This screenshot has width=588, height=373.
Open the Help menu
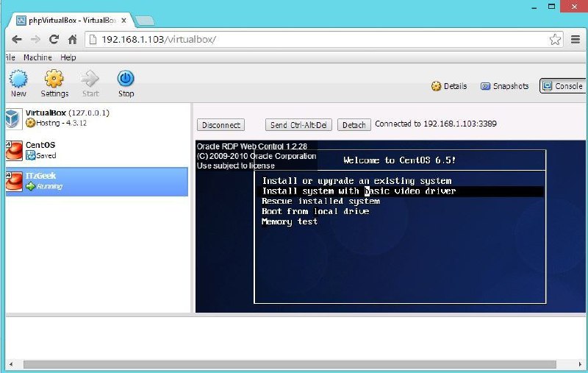pos(68,57)
